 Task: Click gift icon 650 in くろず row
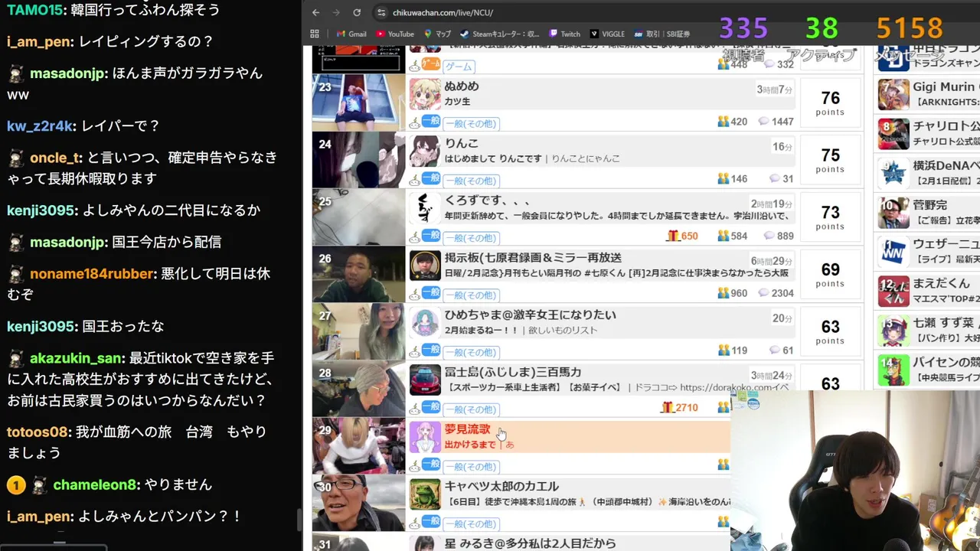coord(672,236)
